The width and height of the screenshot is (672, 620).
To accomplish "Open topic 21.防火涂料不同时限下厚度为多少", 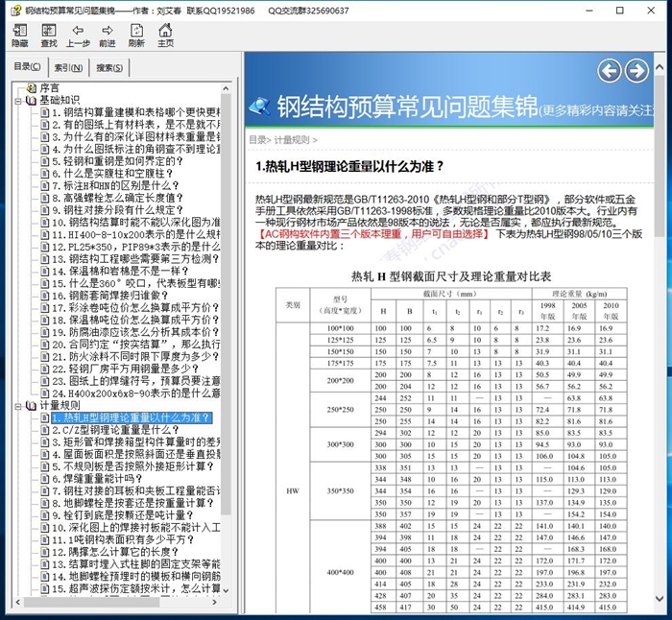I will point(135,357).
